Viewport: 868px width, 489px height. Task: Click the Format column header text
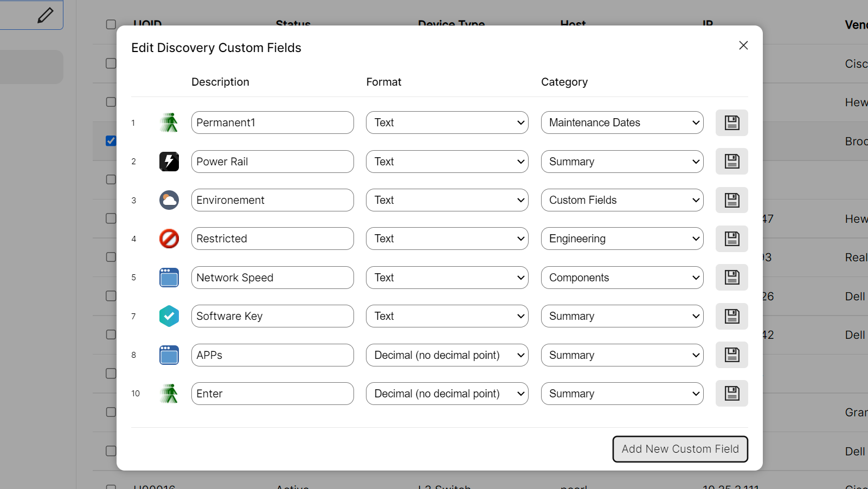tap(384, 82)
